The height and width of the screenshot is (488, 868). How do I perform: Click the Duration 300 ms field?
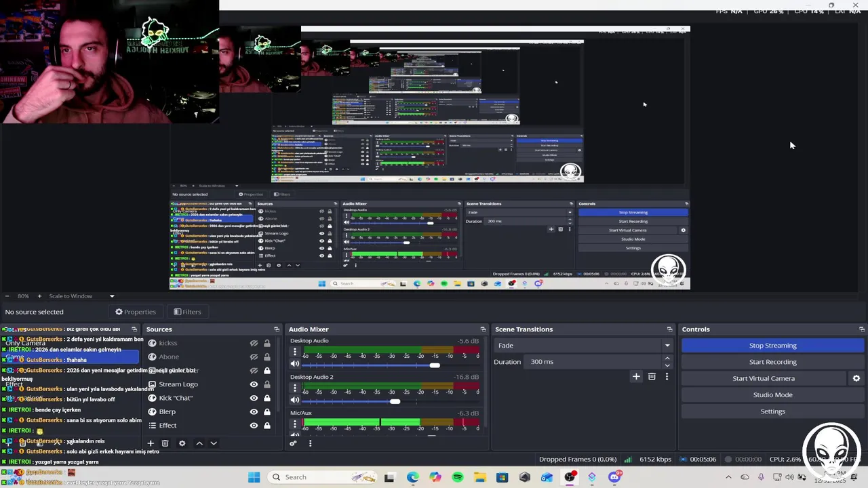(x=593, y=362)
